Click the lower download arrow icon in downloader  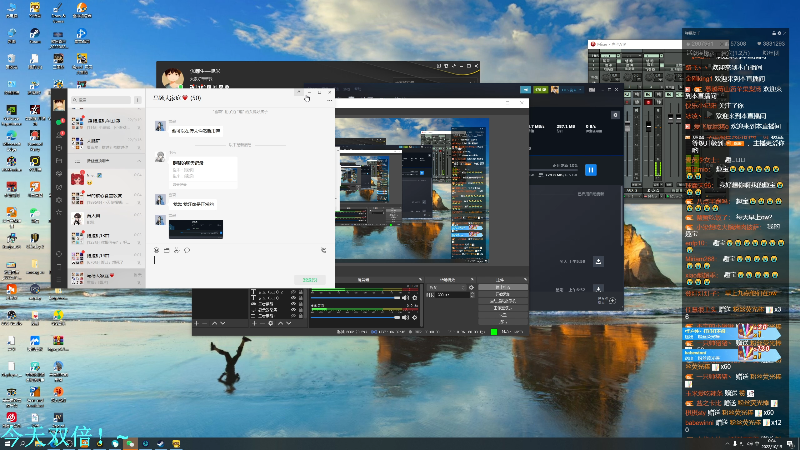point(598,289)
